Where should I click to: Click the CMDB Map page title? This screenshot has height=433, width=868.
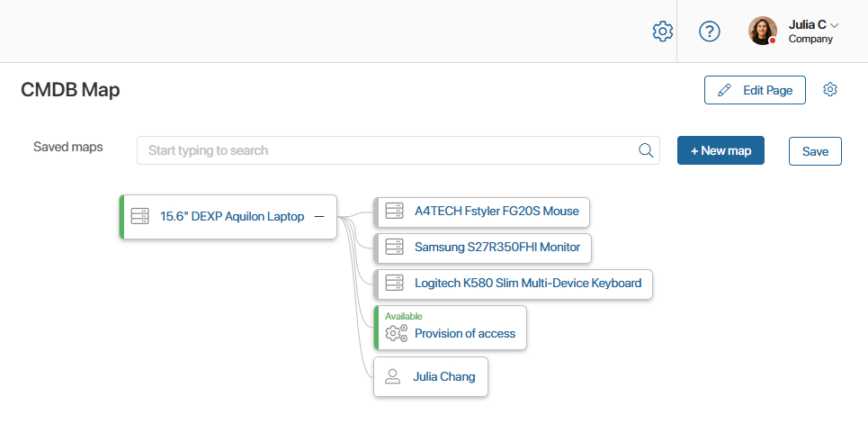pyautogui.click(x=70, y=90)
